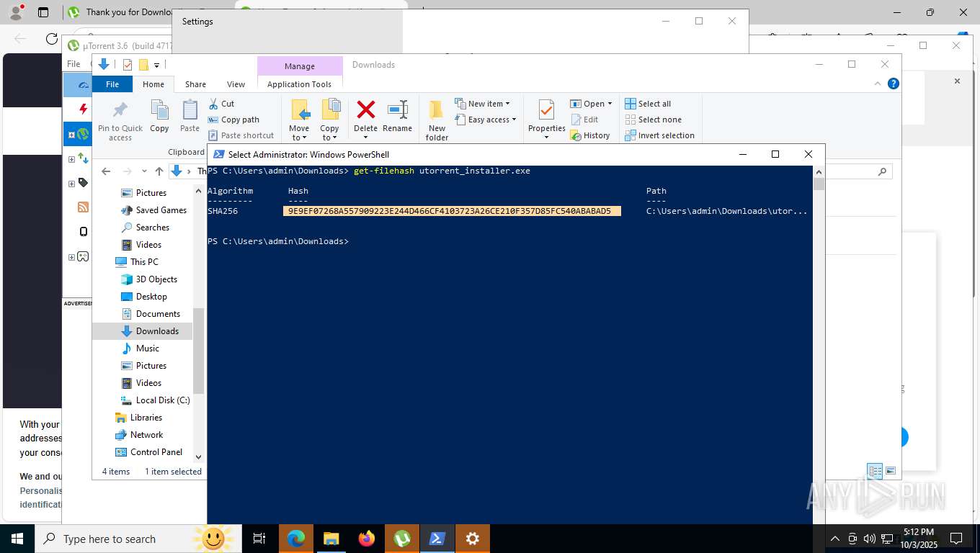Click the highlighted SHA256 hash text
980x553 pixels.
452,211
